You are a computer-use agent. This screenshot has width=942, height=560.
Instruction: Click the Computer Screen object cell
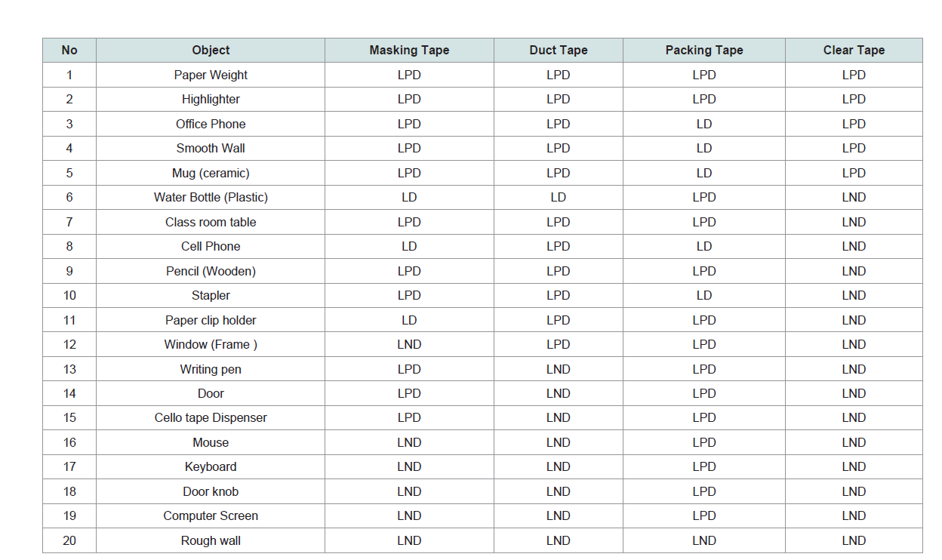pyautogui.click(x=211, y=516)
